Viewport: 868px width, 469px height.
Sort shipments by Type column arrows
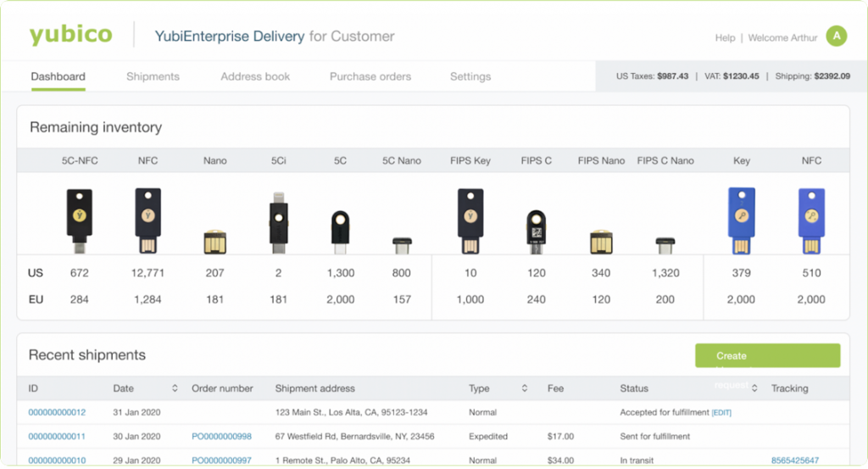(525, 388)
